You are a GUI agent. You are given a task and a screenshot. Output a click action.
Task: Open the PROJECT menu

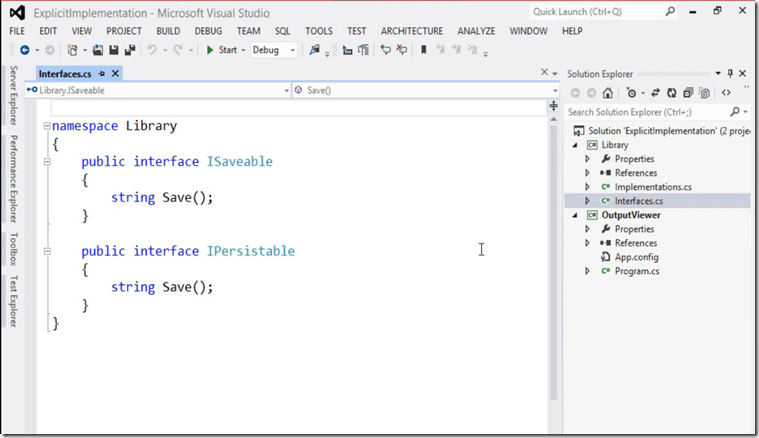pyautogui.click(x=124, y=31)
